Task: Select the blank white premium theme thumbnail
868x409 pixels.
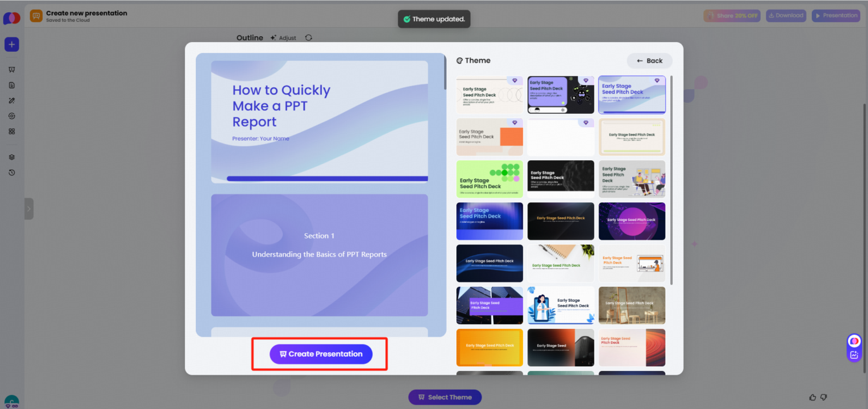Action: point(561,137)
